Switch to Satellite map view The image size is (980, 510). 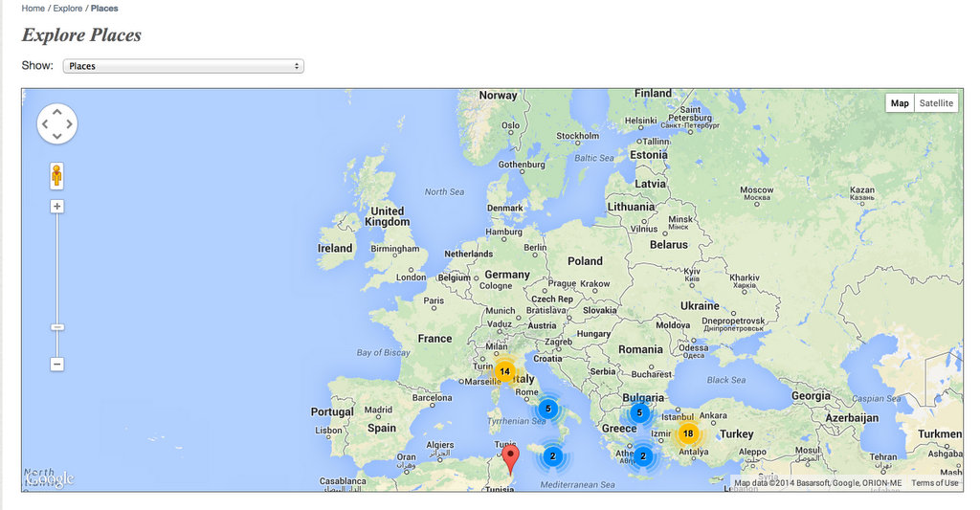click(936, 103)
